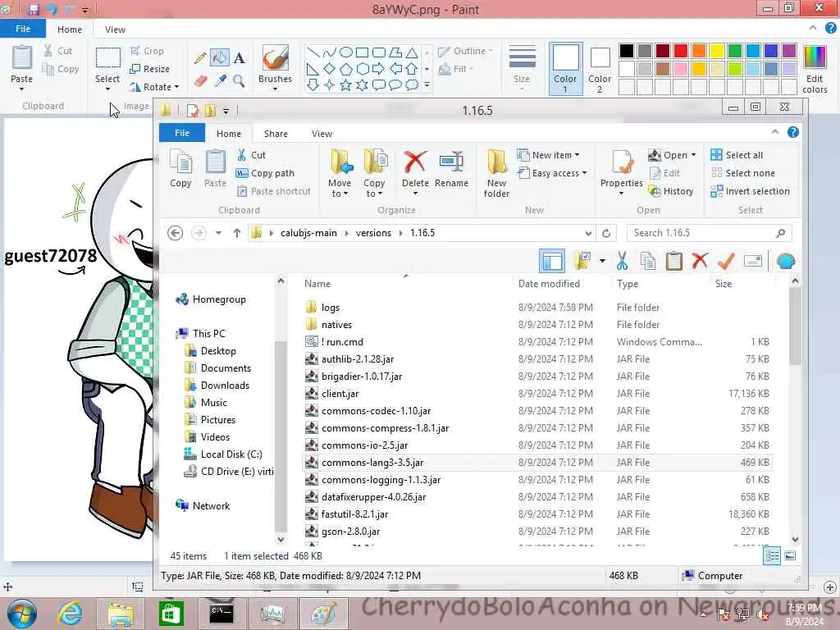
Task: Switch to details view icon in status bar
Action: click(772, 555)
